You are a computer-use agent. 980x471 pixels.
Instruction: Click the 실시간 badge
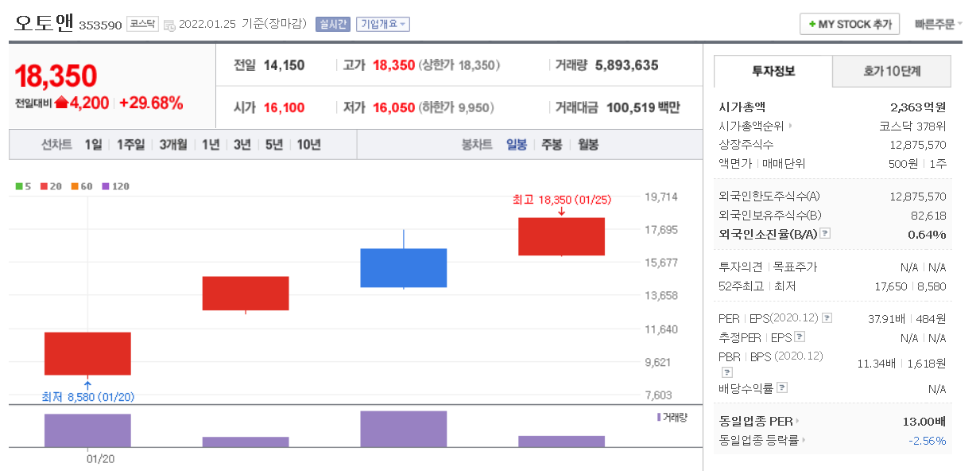pyautogui.click(x=332, y=24)
